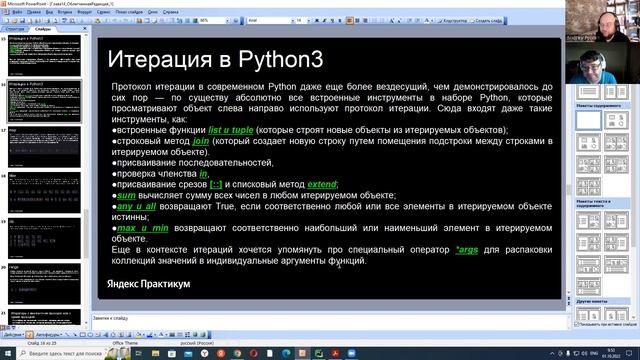
Task: Click the Заметки к слайду notes field
Action: [x=329, y=321]
